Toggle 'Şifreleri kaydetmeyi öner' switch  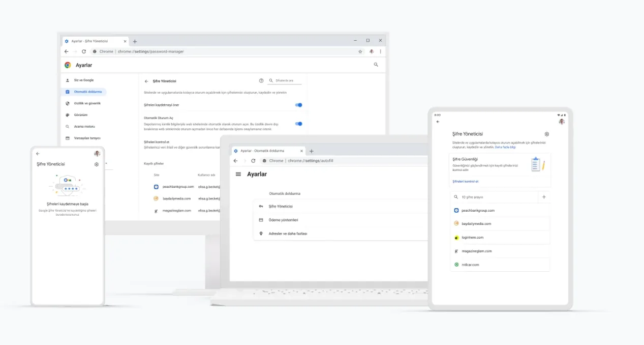(299, 105)
